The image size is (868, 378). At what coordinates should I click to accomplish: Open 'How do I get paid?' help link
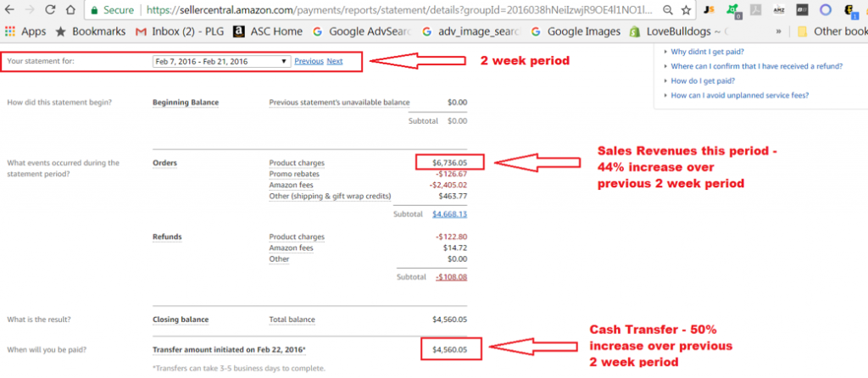tap(702, 81)
